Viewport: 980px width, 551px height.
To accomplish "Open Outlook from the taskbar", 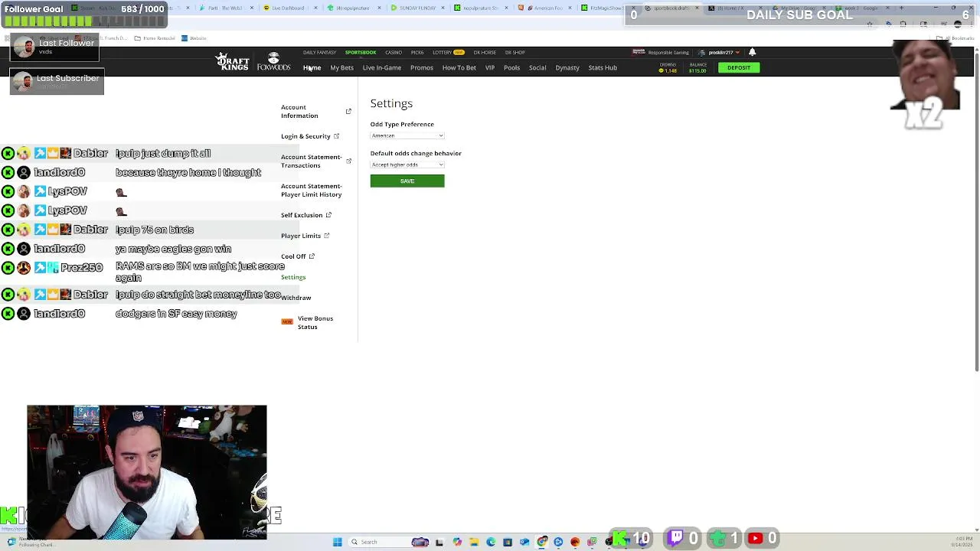I will pos(524,542).
